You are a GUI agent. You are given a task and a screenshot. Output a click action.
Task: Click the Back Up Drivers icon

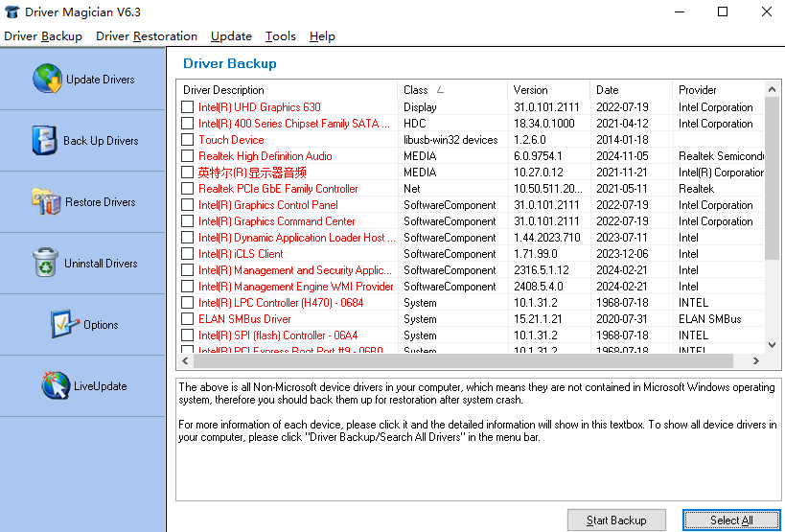pyautogui.click(x=44, y=140)
